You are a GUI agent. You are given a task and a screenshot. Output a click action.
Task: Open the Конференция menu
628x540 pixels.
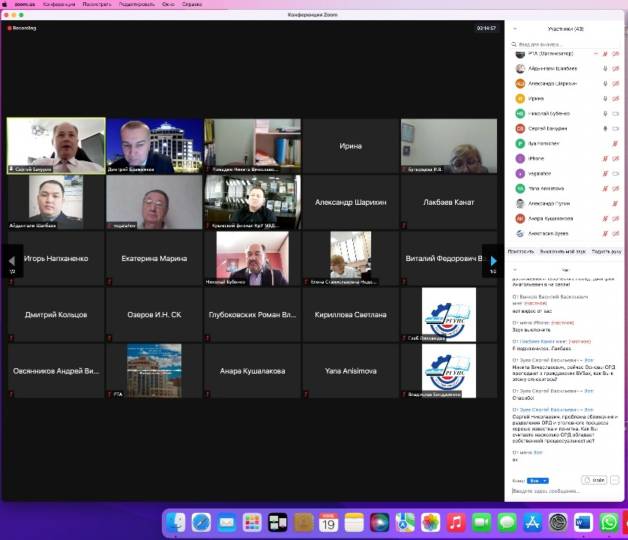coord(45,4)
